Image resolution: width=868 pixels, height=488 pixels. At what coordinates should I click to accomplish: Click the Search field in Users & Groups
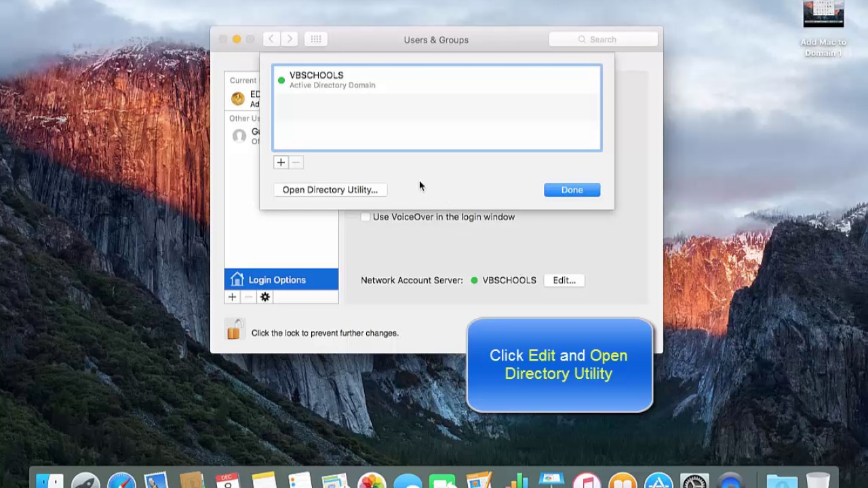[x=604, y=39]
